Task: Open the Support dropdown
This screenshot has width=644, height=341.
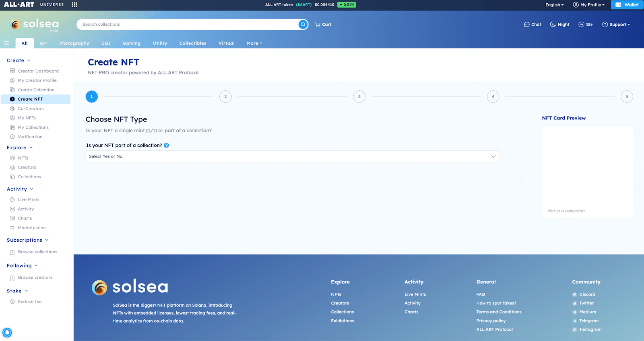Action: pyautogui.click(x=616, y=25)
